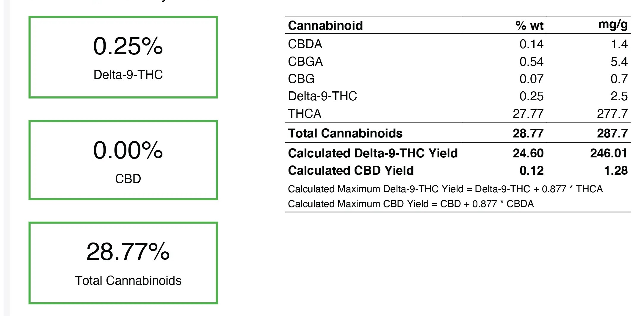This screenshot has width=644, height=316.
Task: Click the % wt column header
Action: pyautogui.click(x=529, y=26)
